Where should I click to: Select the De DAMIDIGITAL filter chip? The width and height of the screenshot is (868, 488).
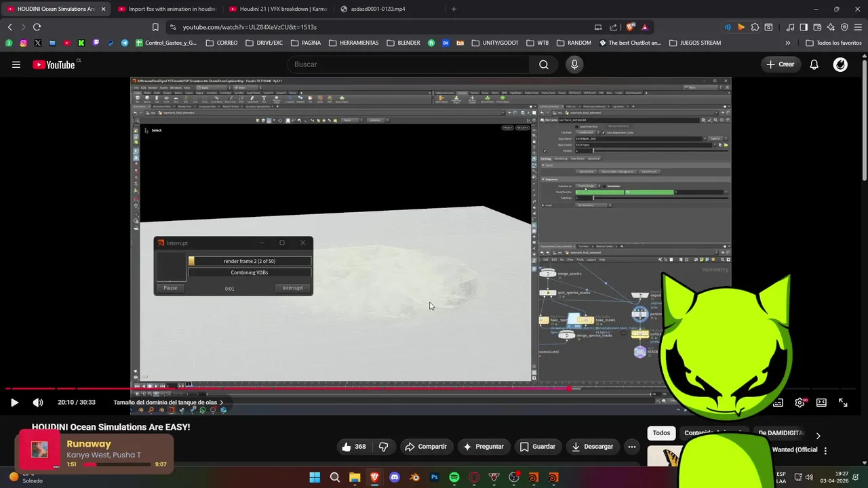(x=780, y=433)
